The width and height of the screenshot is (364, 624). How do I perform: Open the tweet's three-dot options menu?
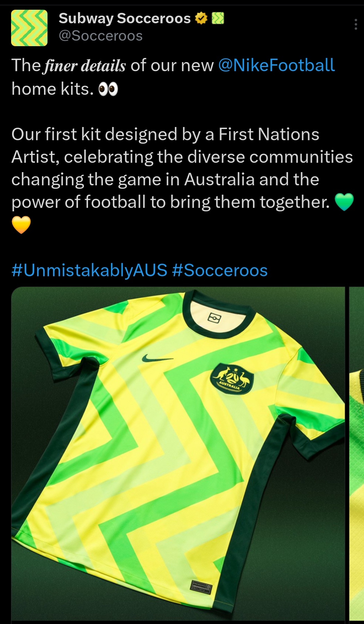pos(356,24)
